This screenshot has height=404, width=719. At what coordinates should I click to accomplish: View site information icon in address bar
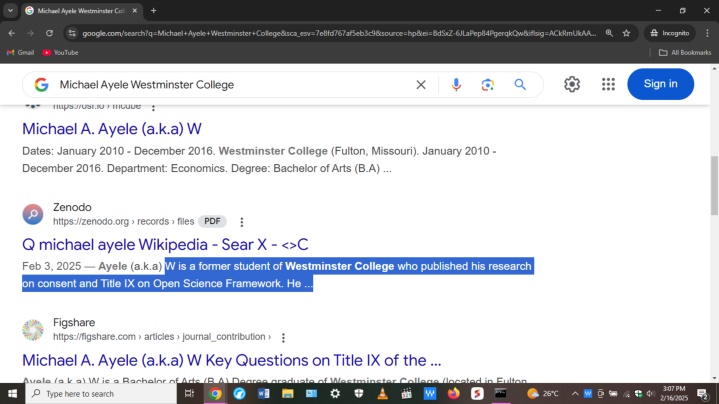click(72, 33)
